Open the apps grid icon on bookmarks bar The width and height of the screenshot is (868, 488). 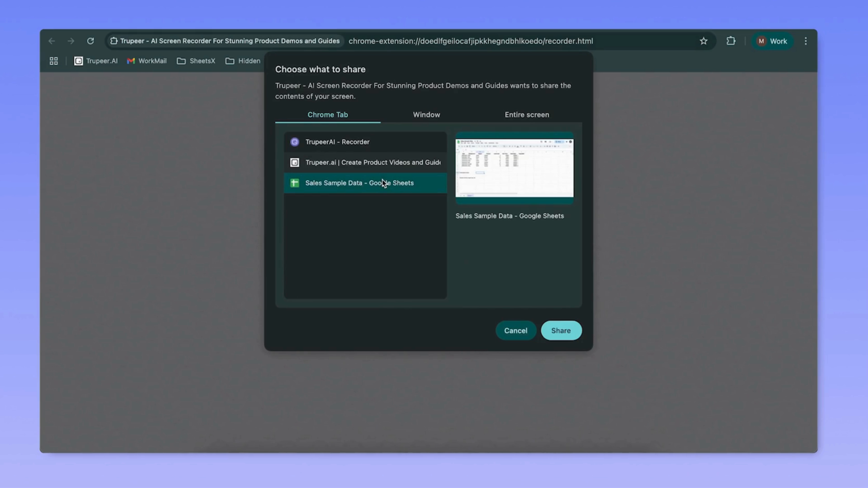(x=54, y=61)
